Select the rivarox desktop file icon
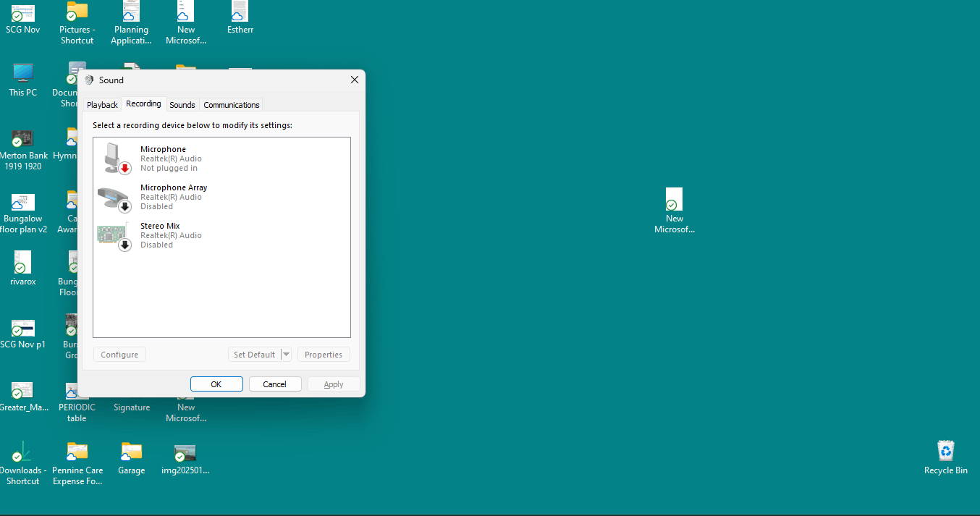Screen dimensions: 980x516 (x=22, y=262)
